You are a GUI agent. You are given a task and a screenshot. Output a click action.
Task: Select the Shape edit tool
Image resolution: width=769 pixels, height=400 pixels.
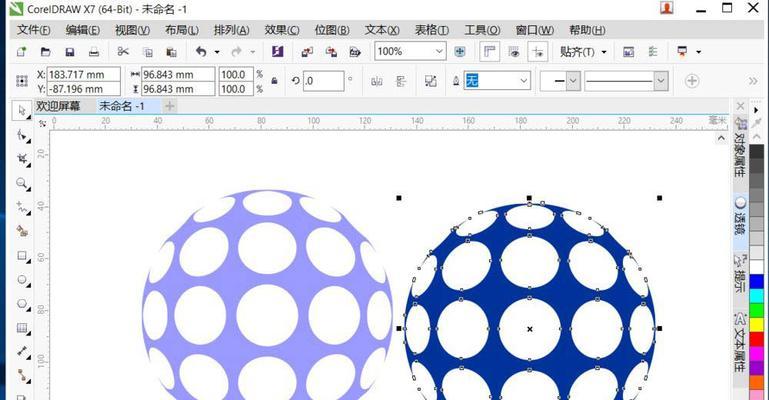(22, 135)
